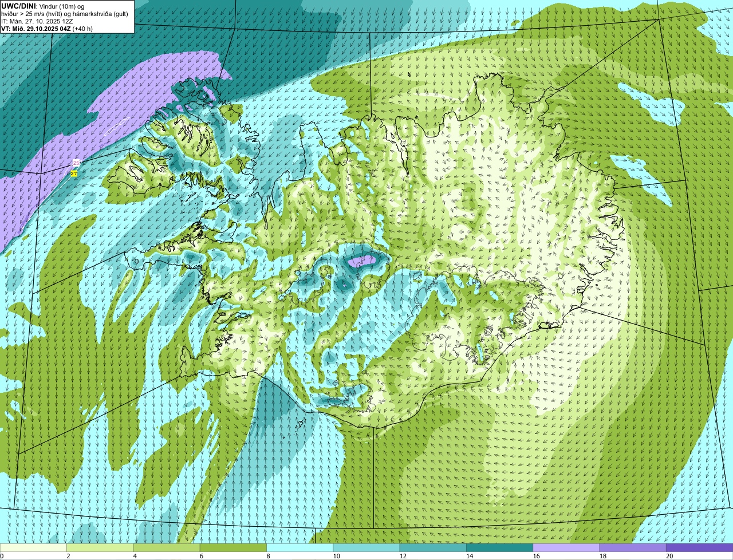
Task: Click the line 'hviður > 25 m/s (hvítt) og hámarkshviða (gult)'
Action: (x=65, y=14)
